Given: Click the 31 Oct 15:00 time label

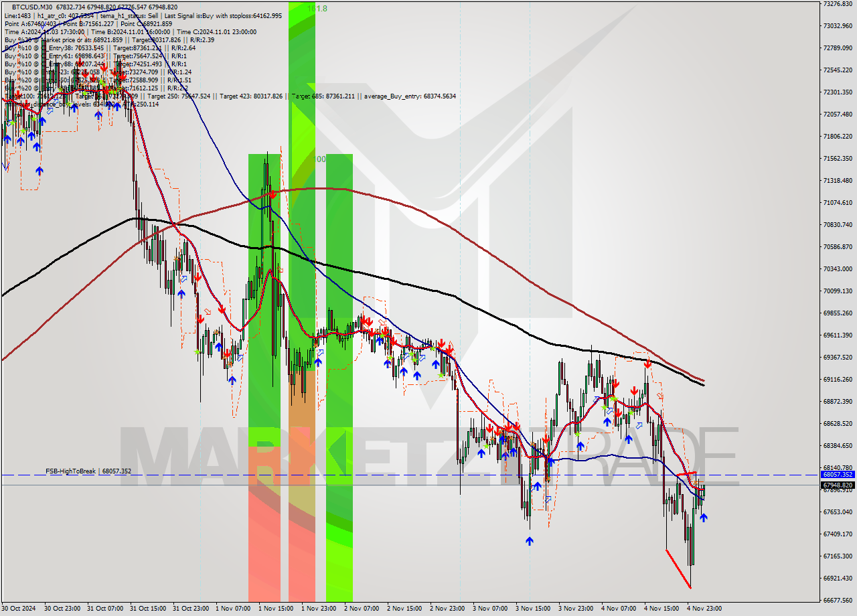Looking at the screenshot, I should (148, 609).
